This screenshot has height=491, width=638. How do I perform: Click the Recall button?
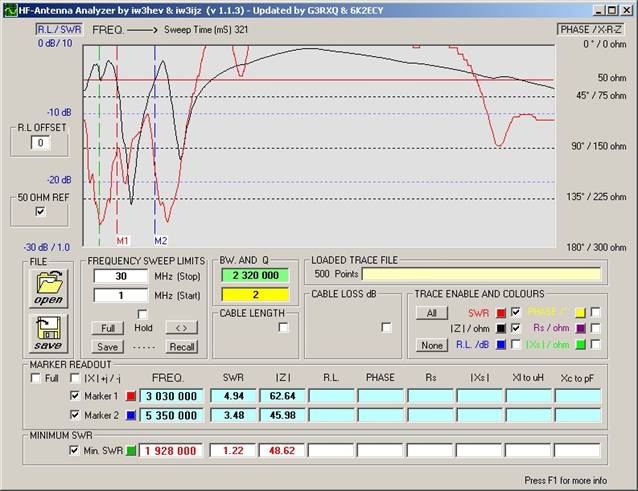tap(182, 346)
